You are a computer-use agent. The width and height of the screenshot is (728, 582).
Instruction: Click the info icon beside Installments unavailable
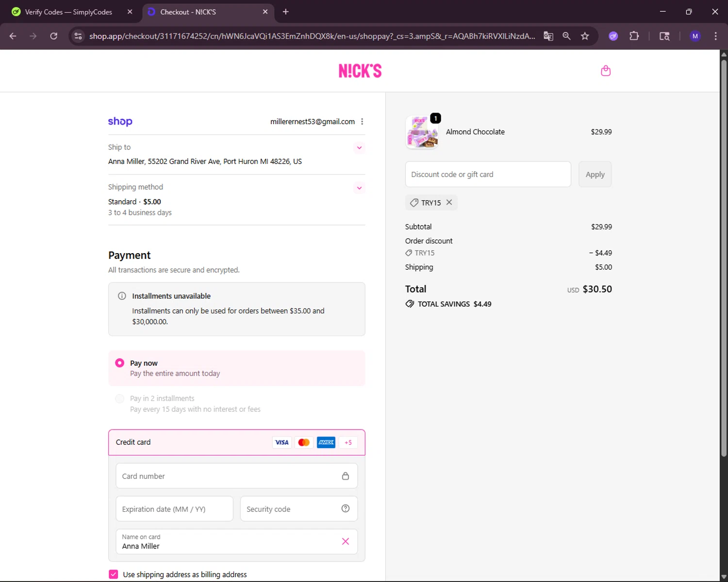[x=122, y=296]
